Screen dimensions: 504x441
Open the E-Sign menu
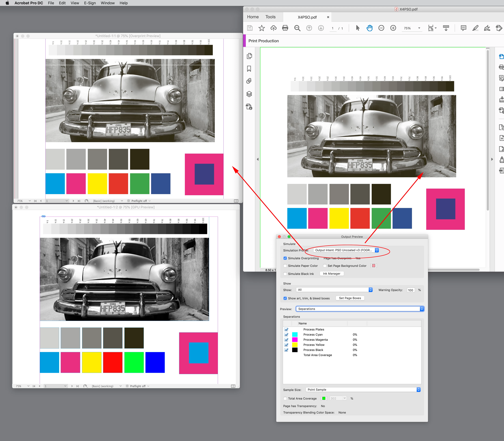tap(90, 3)
